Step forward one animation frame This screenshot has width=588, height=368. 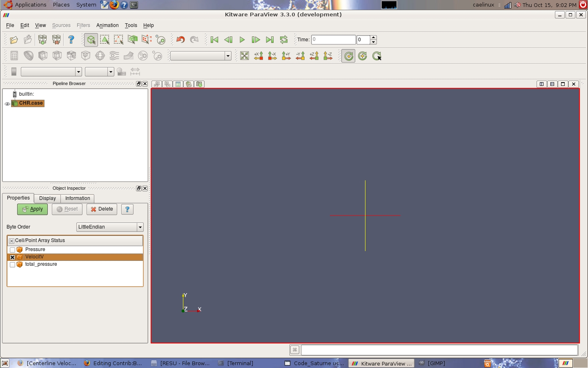(256, 40)
